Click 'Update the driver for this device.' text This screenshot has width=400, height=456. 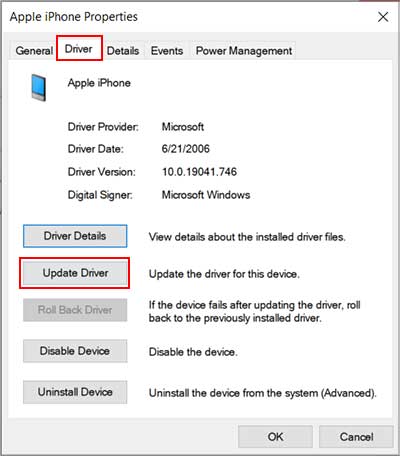224,274
